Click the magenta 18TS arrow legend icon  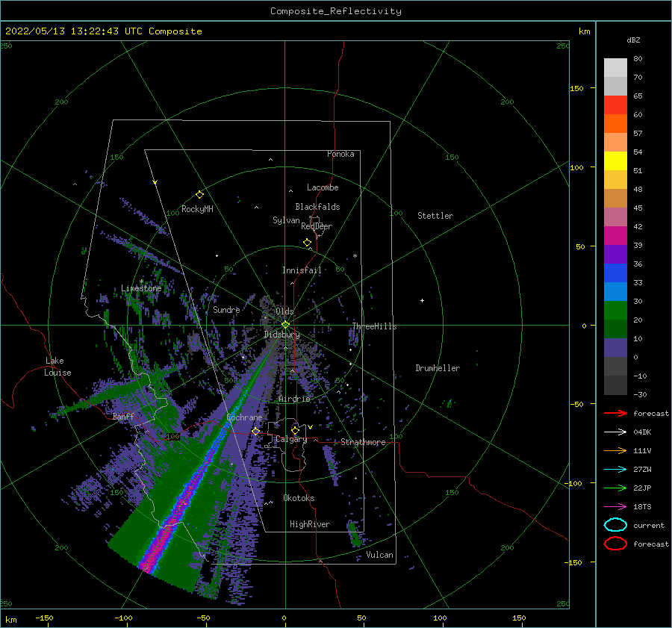pos(615,507)
